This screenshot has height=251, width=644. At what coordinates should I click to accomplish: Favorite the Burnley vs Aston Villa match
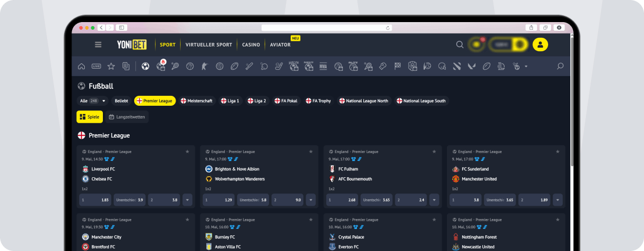[311, 220]
